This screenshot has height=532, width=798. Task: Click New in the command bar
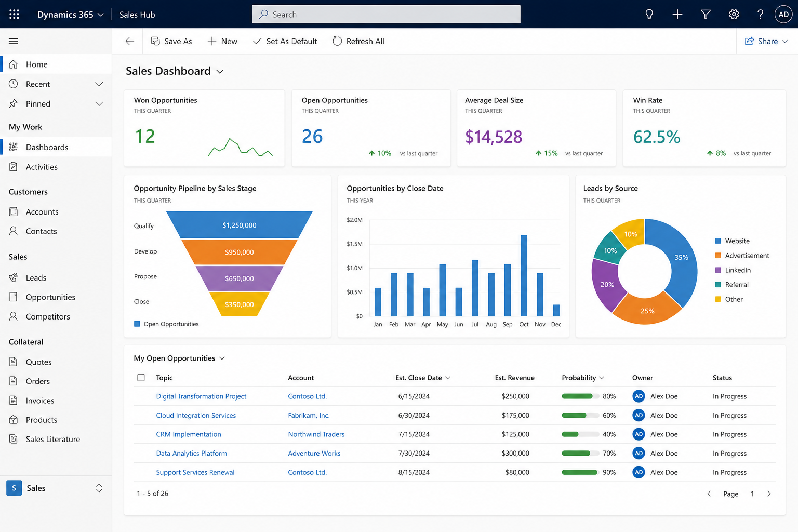coord(222,41)
